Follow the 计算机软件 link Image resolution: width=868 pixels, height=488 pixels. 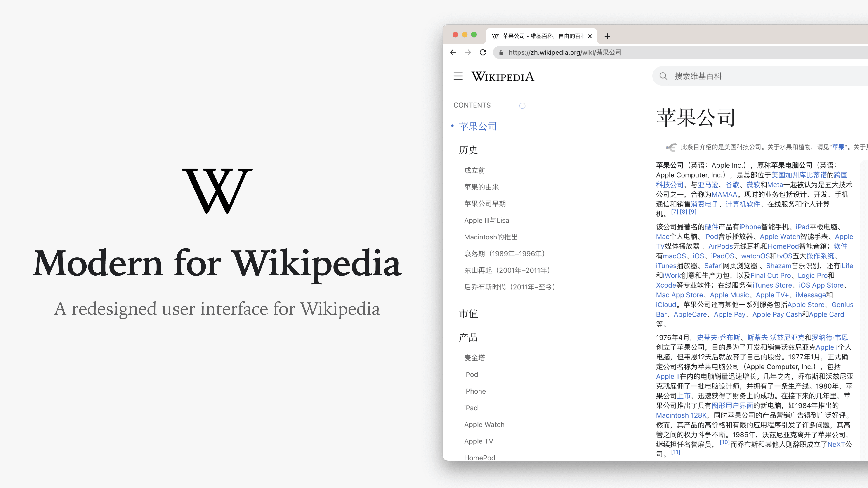(x=743, y=204)
